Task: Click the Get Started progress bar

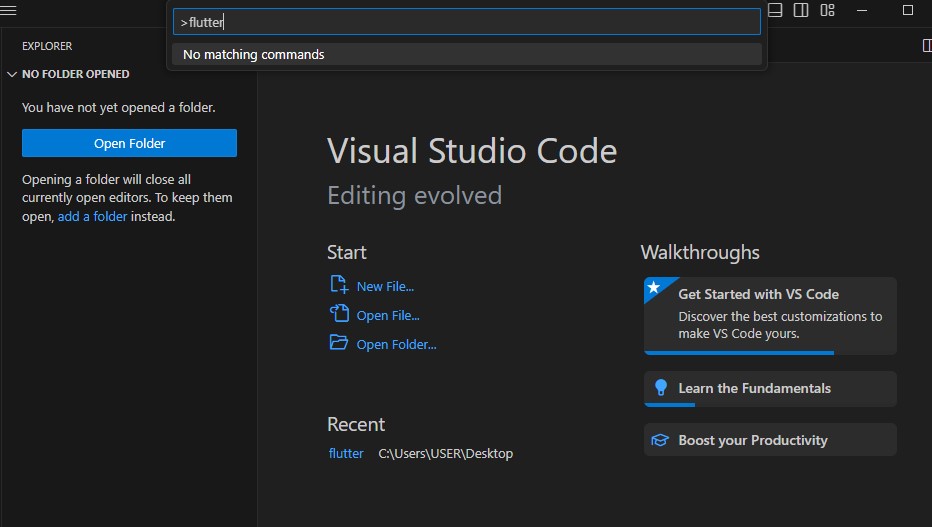Action: (739, 353)
